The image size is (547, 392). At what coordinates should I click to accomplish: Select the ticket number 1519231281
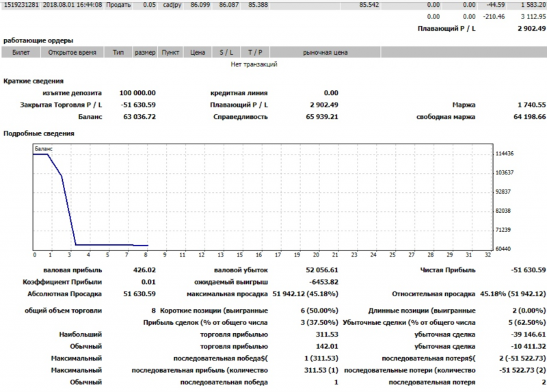click(21, 5)
